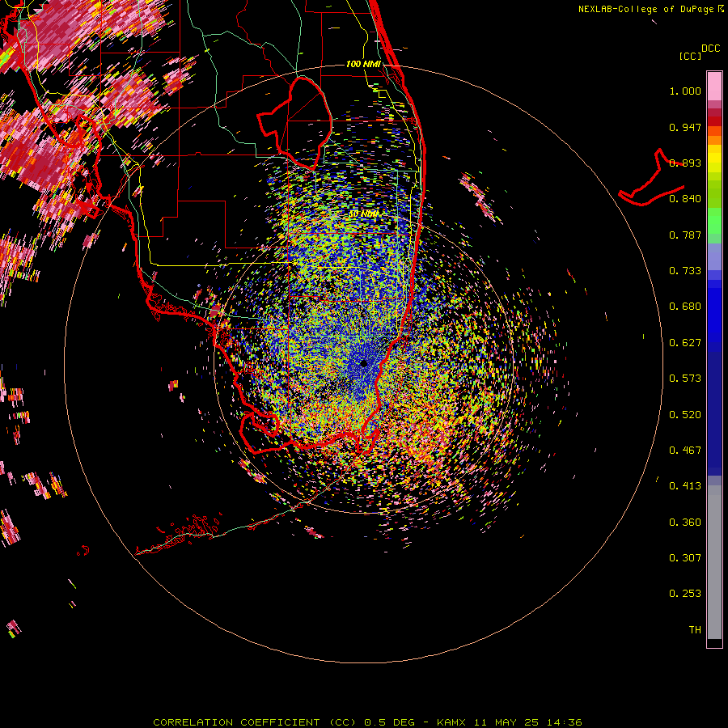Select the 0.253 color scale value
728x728 pixels.
[x=685, y=594]
